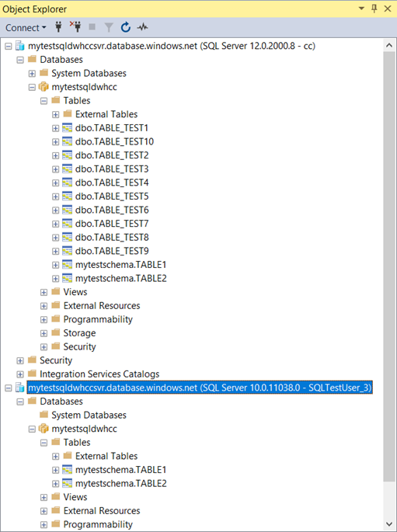Click the table icon for dbo.TABLE_TEST4
Image resolution: width=397 pixels, height=532 pixels.
[x=67, y=183]
